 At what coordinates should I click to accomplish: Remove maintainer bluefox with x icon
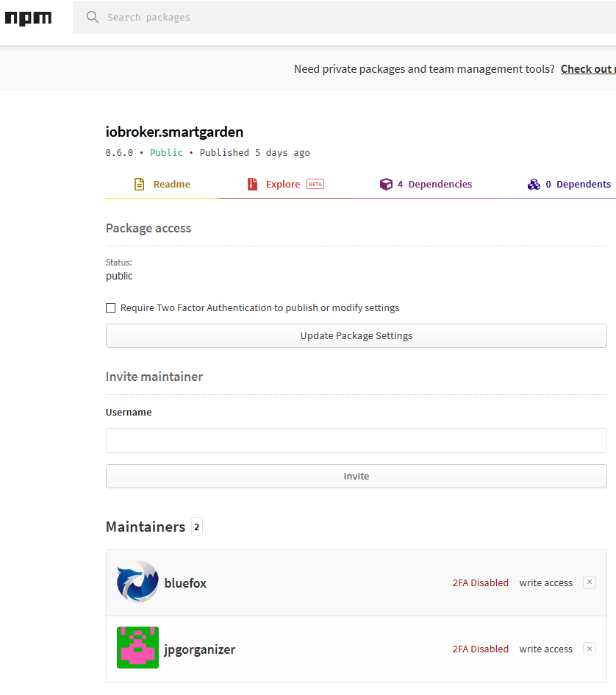(590, 582)
